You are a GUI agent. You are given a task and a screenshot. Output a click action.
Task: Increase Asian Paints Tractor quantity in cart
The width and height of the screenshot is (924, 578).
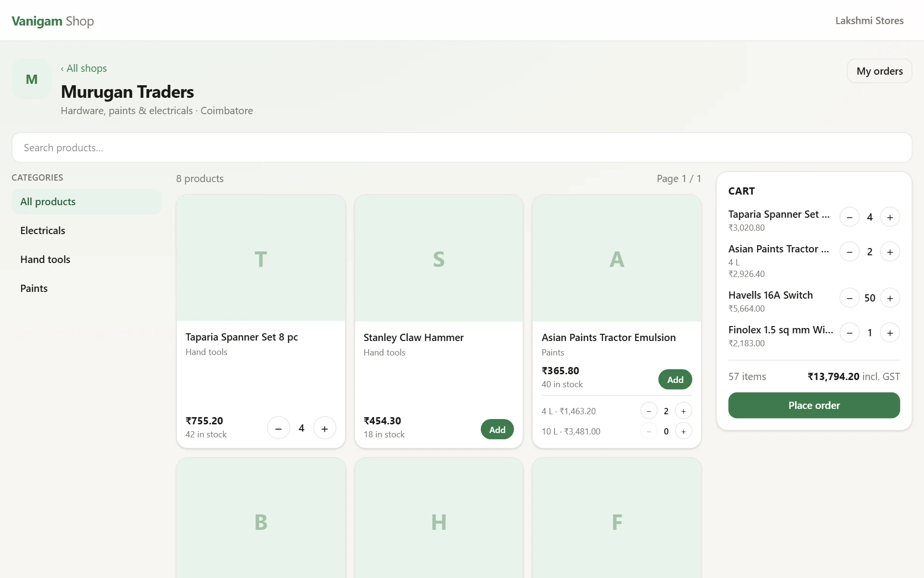(890, 252)
